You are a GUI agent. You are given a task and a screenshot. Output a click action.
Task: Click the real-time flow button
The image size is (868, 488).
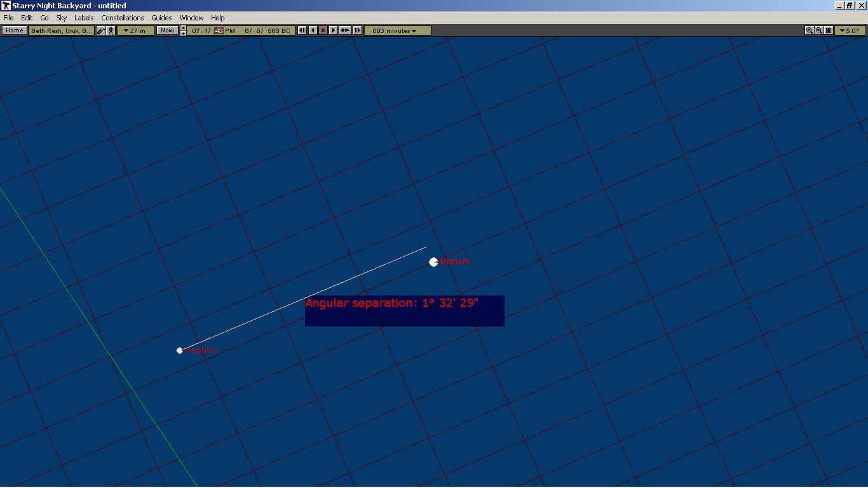pyautogui.click(x=345, y=30)
